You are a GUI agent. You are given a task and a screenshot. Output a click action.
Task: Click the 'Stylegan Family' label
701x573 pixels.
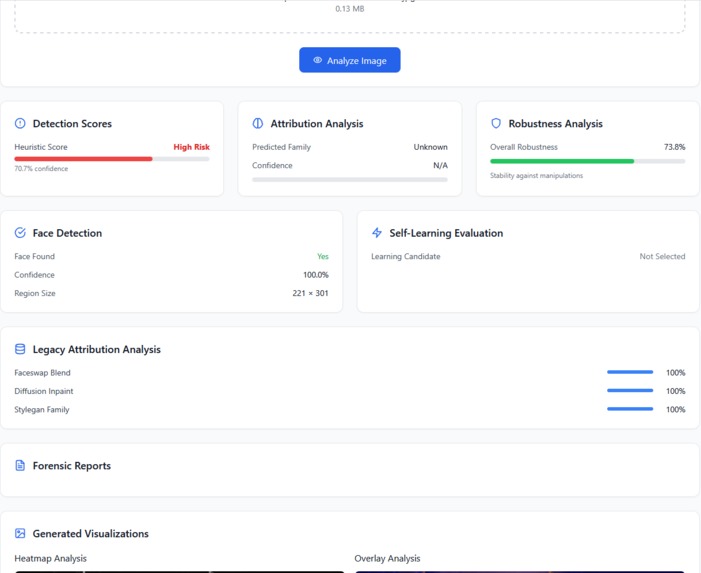coord(42,409)
